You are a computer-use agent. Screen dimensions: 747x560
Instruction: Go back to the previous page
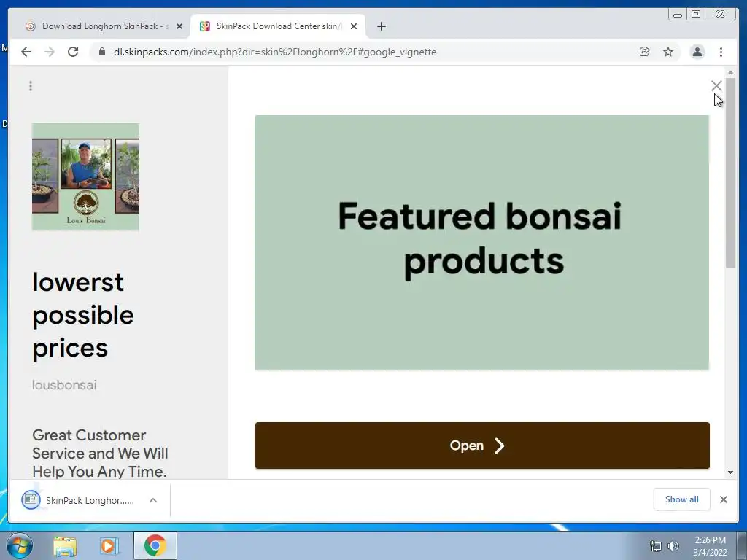(x=26, y=52)
